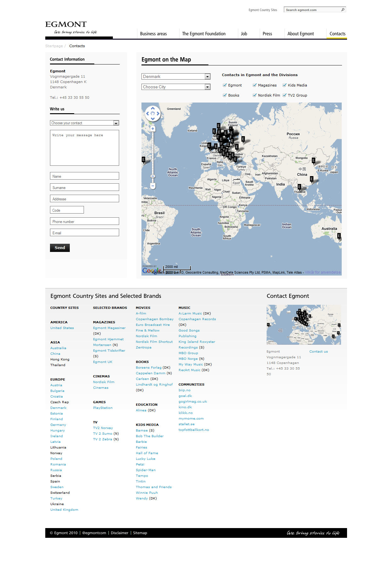Toggle the TV2 Group checkbox
392x585 pixels.
click(284, 95)
